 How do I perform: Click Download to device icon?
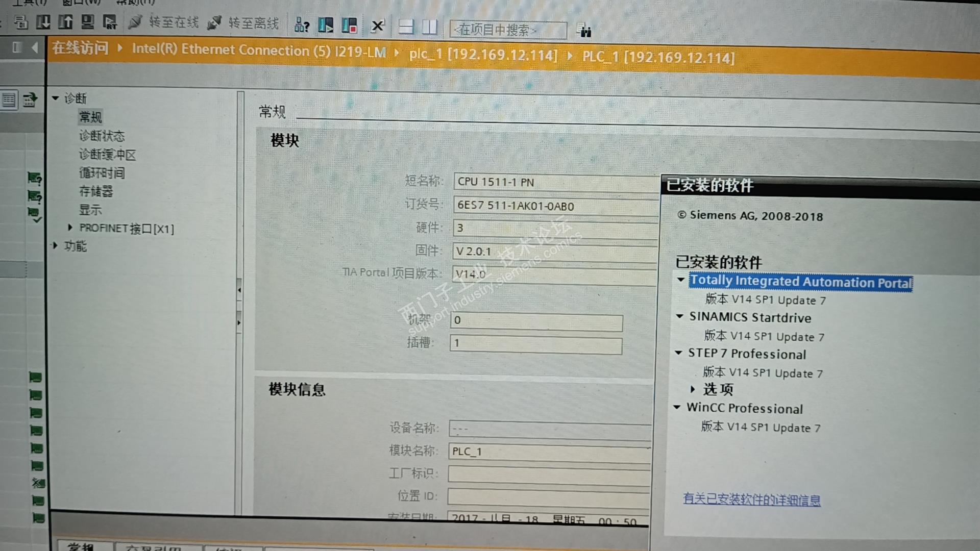coord(43,22)
